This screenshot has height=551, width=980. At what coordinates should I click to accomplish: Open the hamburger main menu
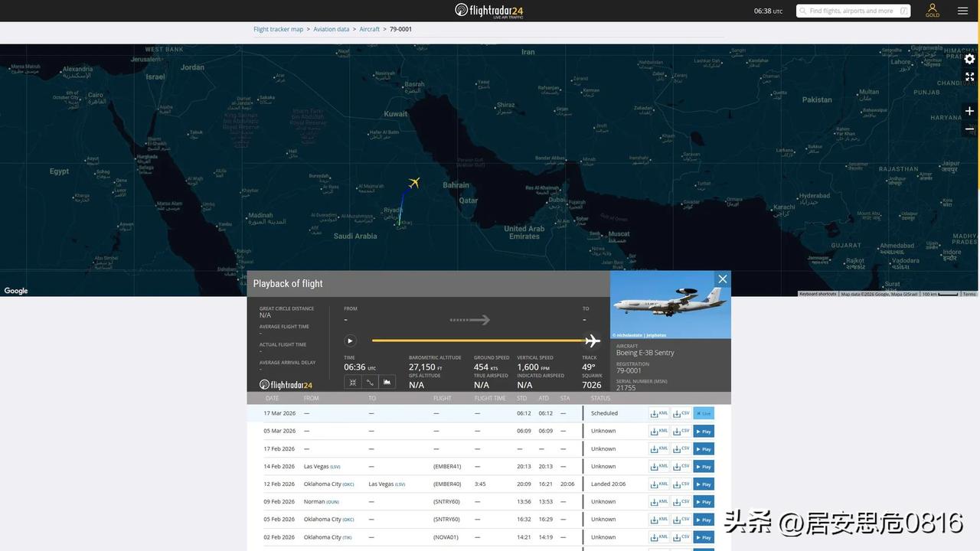963,11
